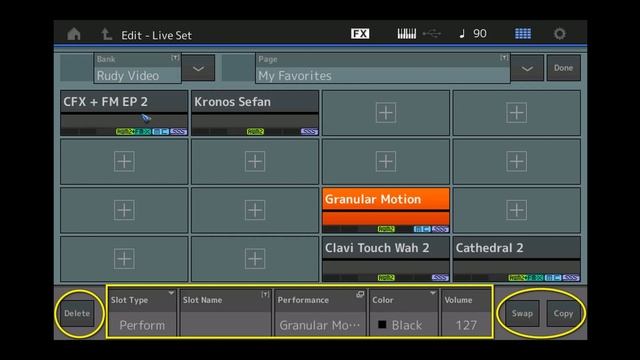Delete the selected slot

(77, 313)
